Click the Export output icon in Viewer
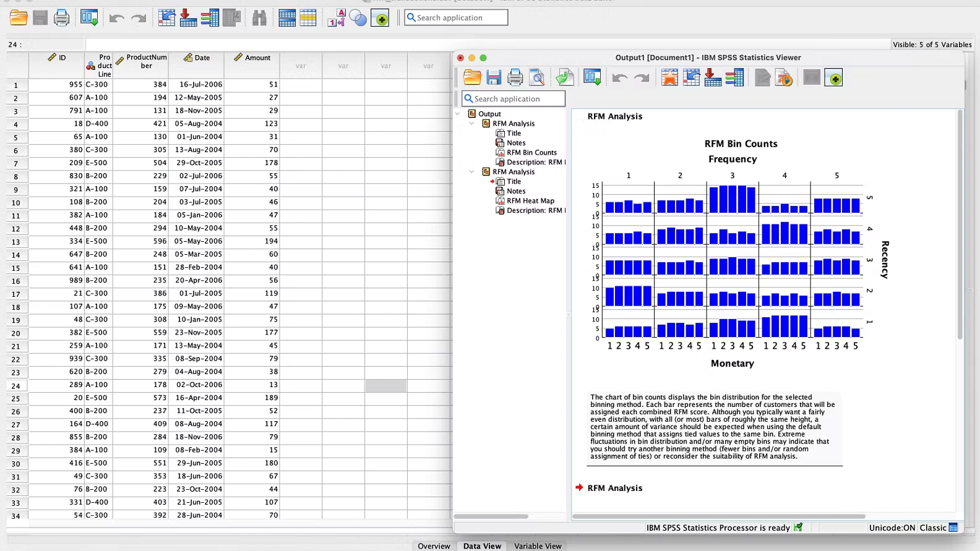980x551 pixels. coord(564,78)
